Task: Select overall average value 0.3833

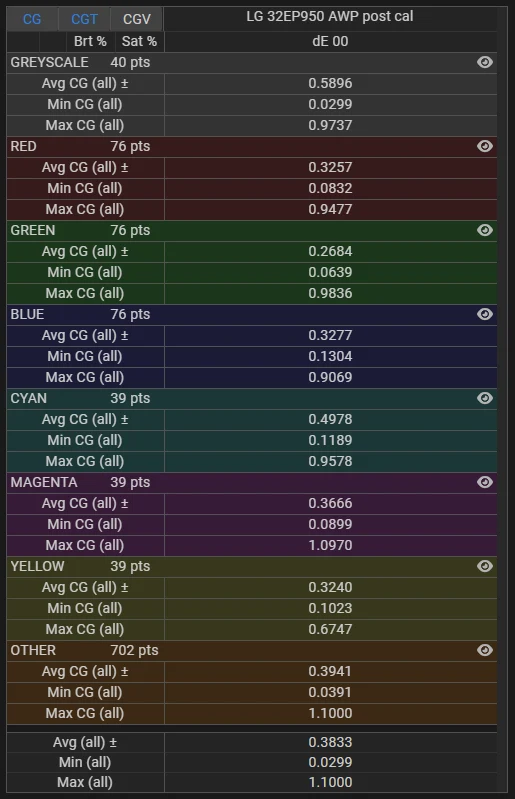Action: click(x=330, y=742)
